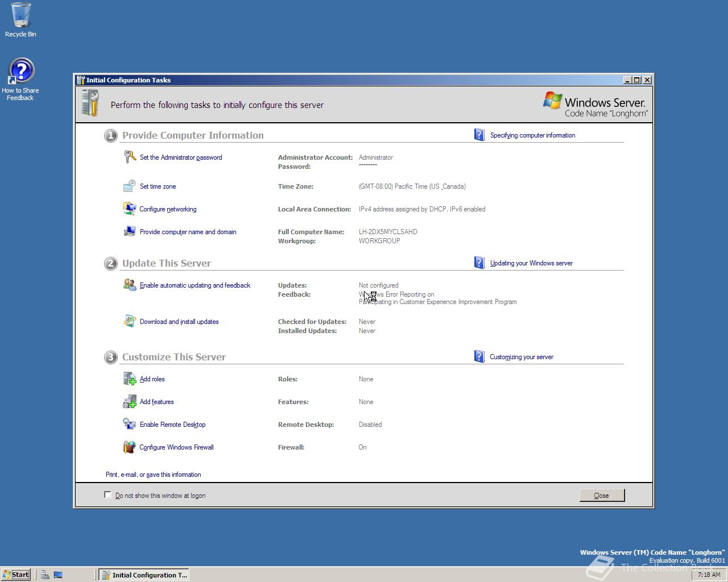Minimize the Initial Configuration Tasks window
728x582 pixels.
[627, 80]
